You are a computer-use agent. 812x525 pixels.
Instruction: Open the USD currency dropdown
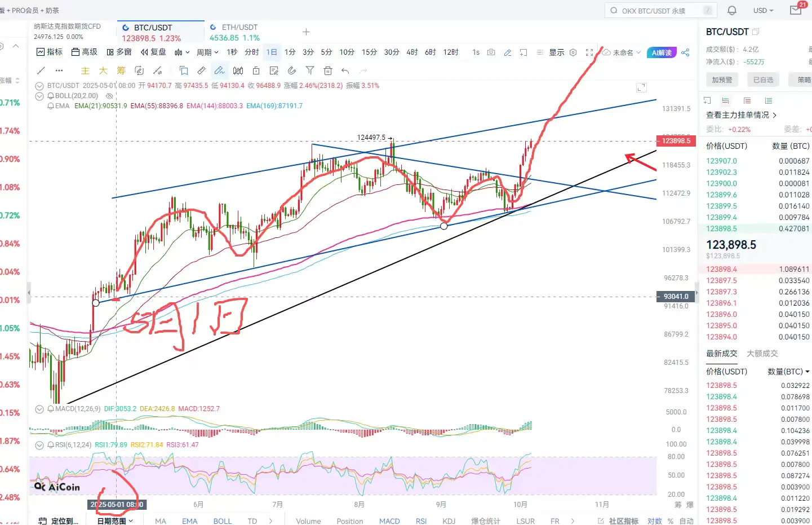(x=764, y=11)
